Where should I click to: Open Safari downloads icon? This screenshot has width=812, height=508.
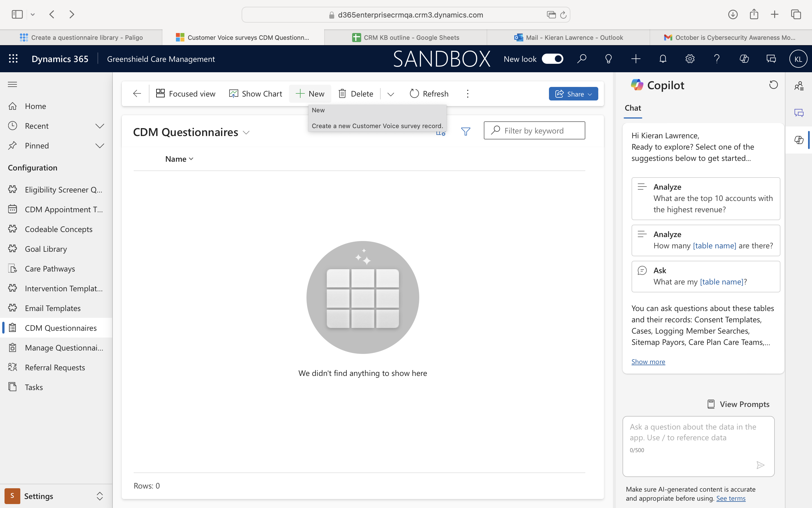pos(732,14)
